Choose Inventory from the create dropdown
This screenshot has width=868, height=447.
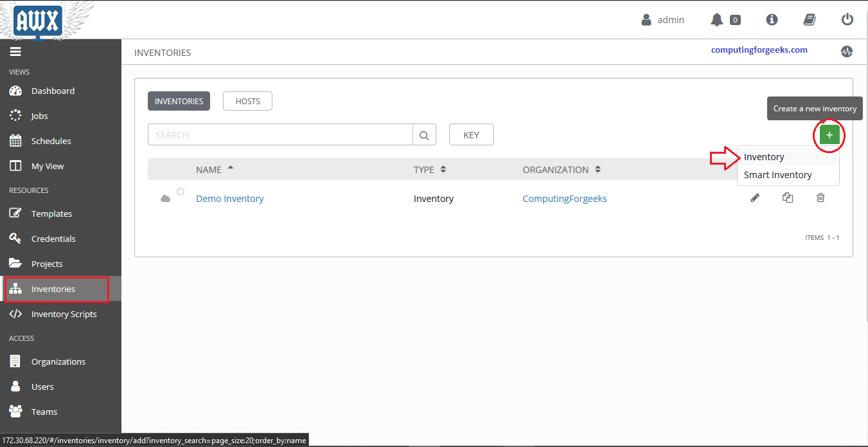point(764,156)
